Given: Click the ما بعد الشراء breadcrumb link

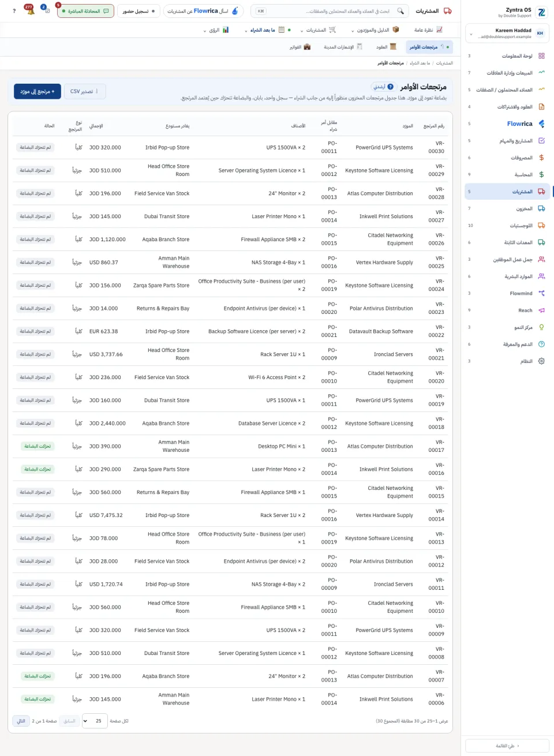Looking at the screenshot, I should (420, 63).
